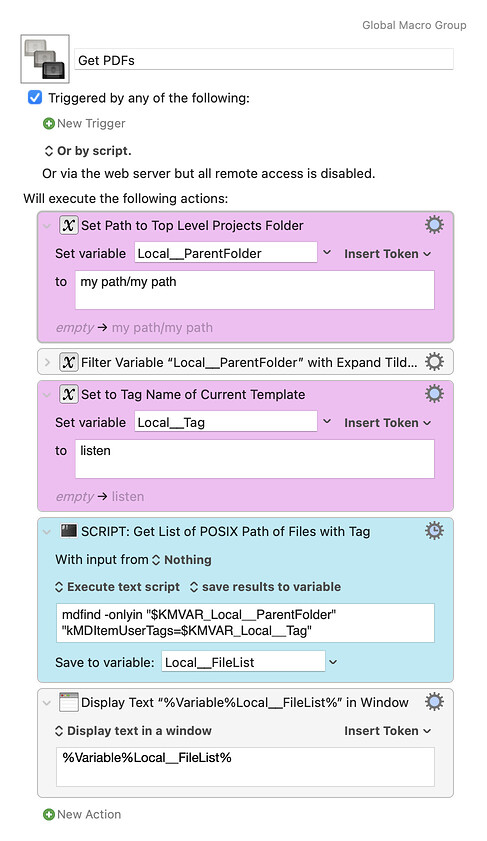Open 'save results to variable' popup menu
487x841 pixels.
265,587
